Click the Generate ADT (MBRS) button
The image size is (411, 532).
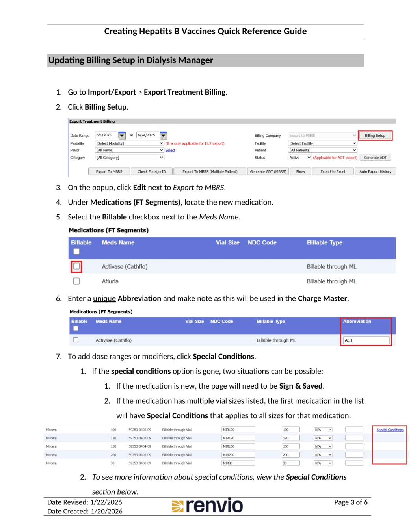tap(268, 171)
